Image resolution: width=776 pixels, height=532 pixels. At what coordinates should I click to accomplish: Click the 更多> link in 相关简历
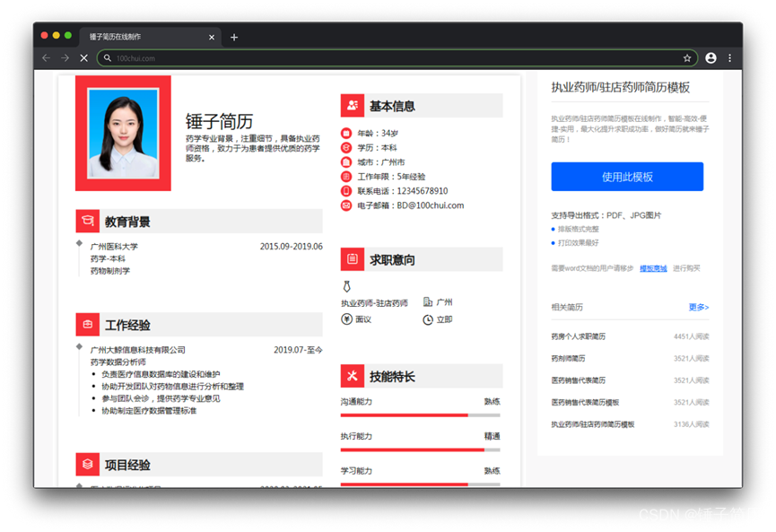699,307
